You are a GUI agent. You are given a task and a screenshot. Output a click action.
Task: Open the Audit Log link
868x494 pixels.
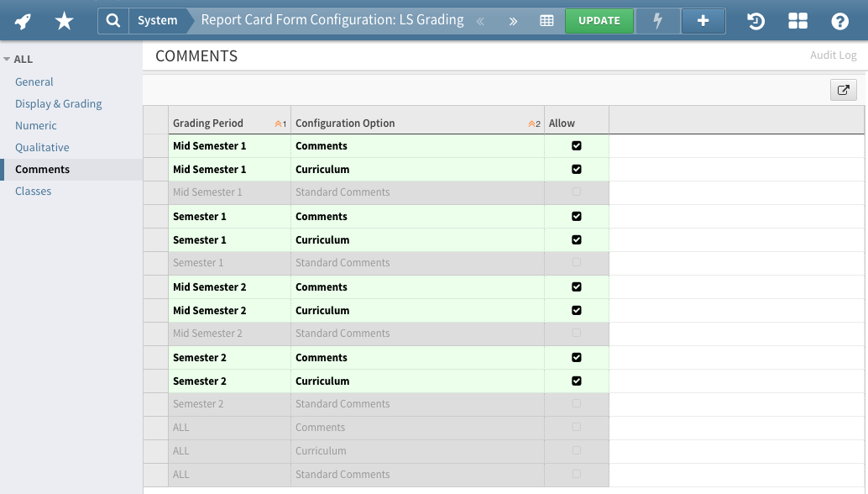(x=833, y=55)
